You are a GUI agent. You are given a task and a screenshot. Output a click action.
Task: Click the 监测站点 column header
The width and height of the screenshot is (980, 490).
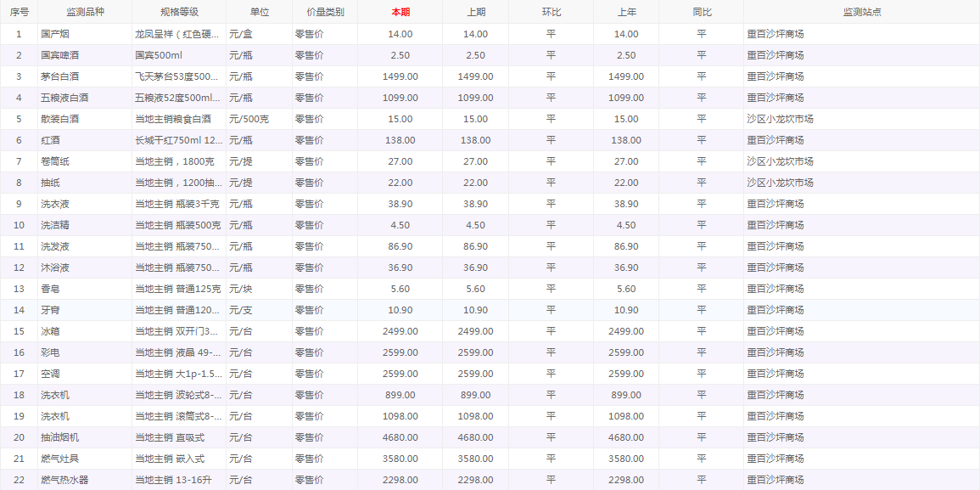tap(861, 12)
